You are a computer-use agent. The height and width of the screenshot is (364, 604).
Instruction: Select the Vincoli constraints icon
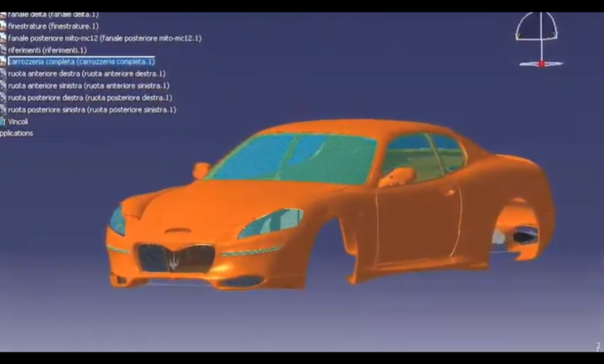click(2, 122)
